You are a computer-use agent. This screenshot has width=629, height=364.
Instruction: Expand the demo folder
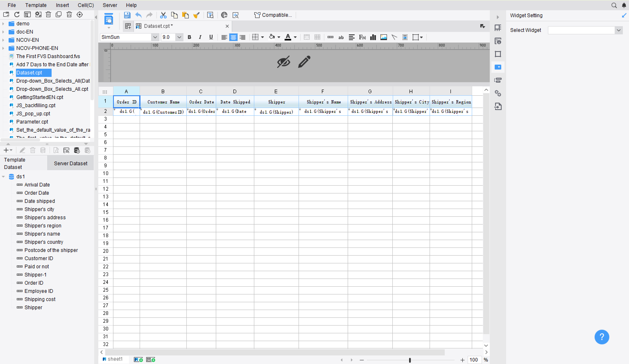point(3,24)
